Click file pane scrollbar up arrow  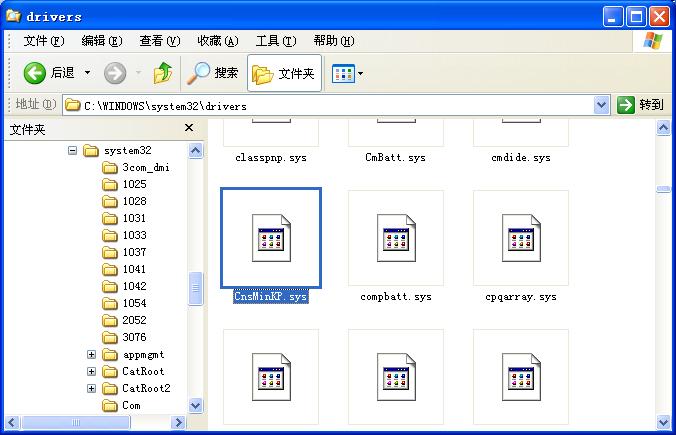click(x=663, y=128)
